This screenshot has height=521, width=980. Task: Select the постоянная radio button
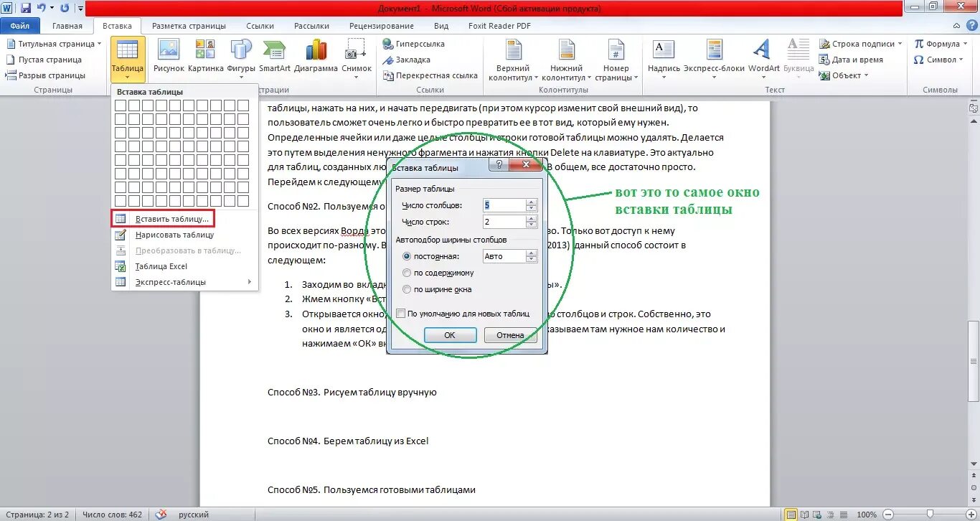[407, 256]
